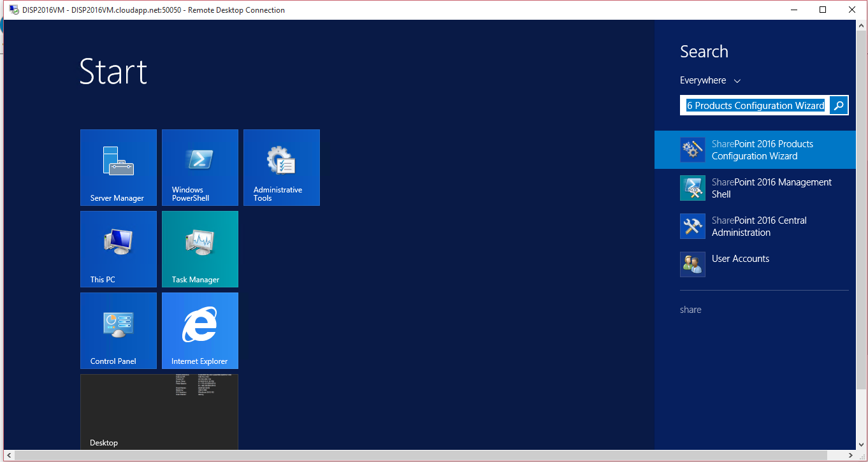
Task: Open the Control Panel tile
Action: pyautogui.click(x=119, y=331)
